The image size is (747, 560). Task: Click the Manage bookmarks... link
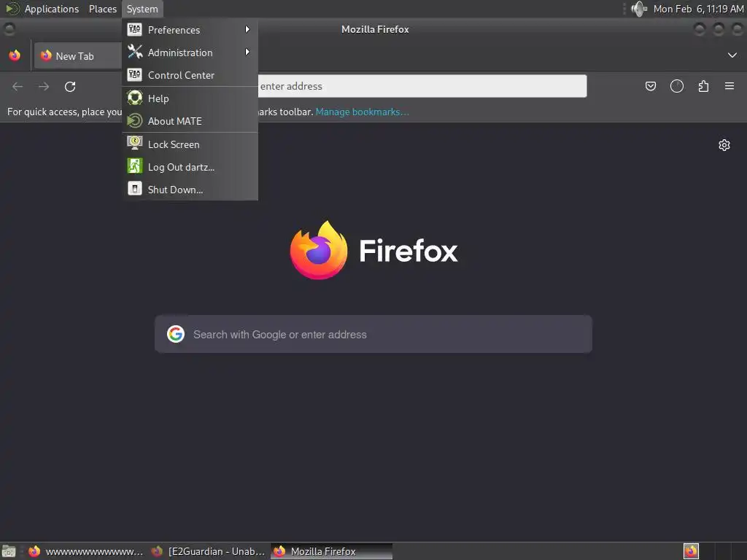[x=362, y=112]
